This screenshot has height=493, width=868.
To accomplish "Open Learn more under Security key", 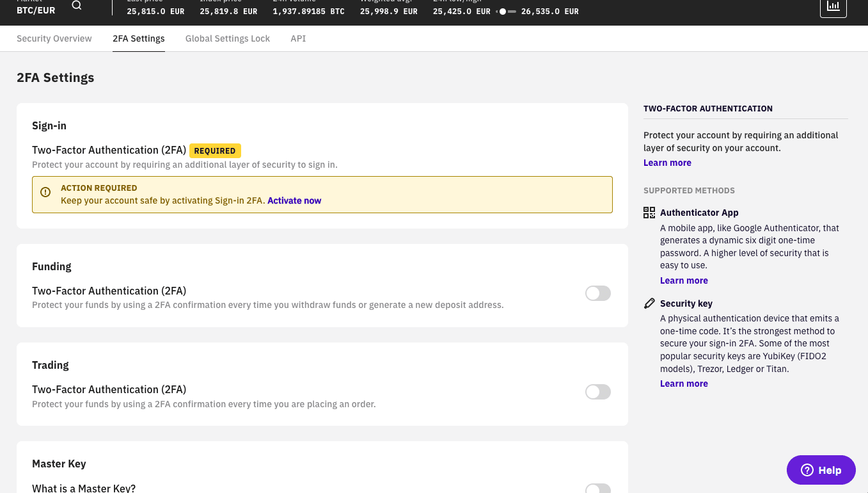I will pyautogui.click(x=684, y=384).
